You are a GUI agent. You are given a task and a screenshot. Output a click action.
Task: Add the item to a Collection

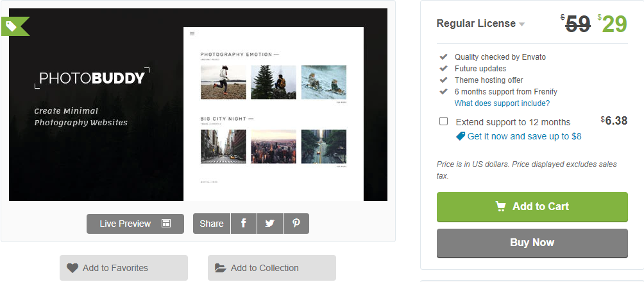click(272, 268)
